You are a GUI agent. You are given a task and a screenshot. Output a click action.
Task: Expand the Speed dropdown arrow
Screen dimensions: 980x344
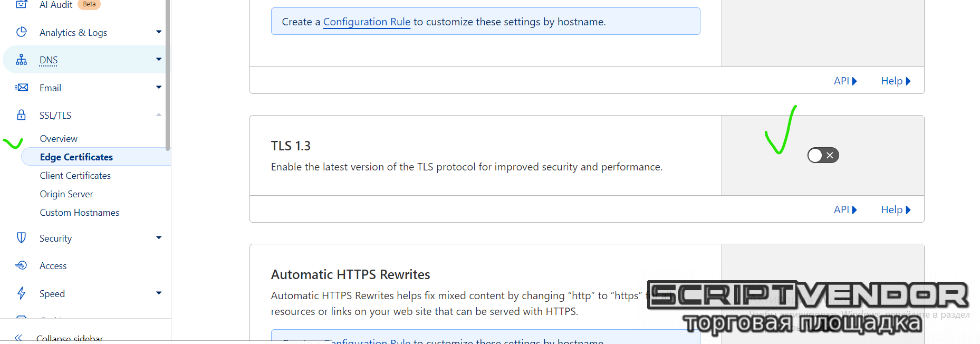tap(159, 293)
